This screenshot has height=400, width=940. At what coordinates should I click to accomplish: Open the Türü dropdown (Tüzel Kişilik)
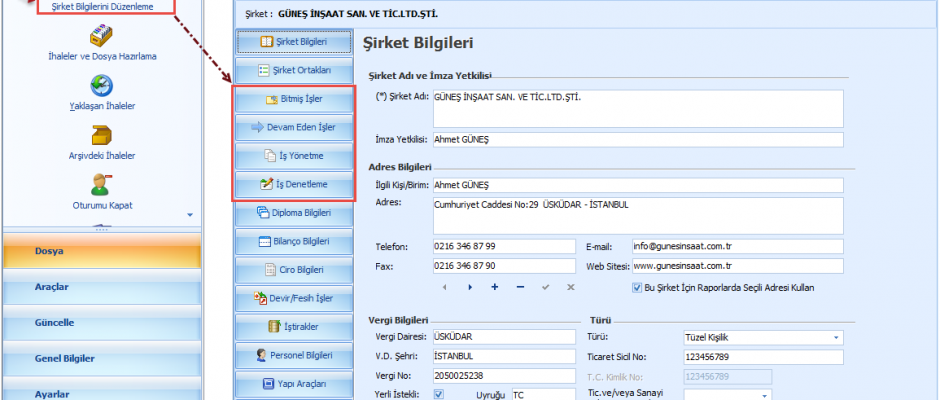[835, 337]
